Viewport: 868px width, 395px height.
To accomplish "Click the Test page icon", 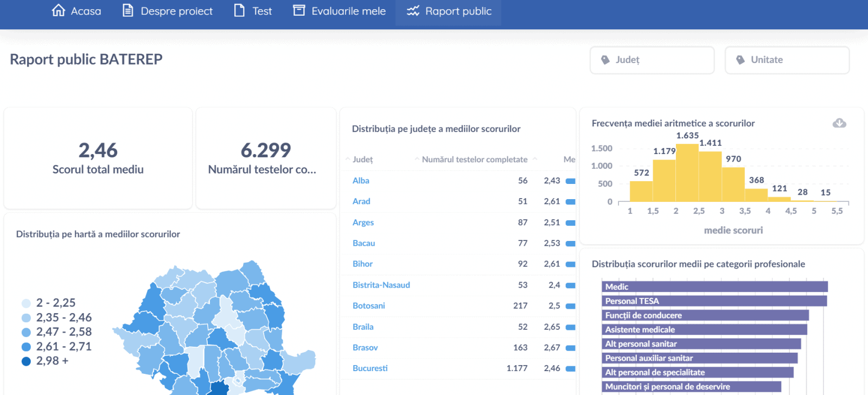I will coord(239,10).
